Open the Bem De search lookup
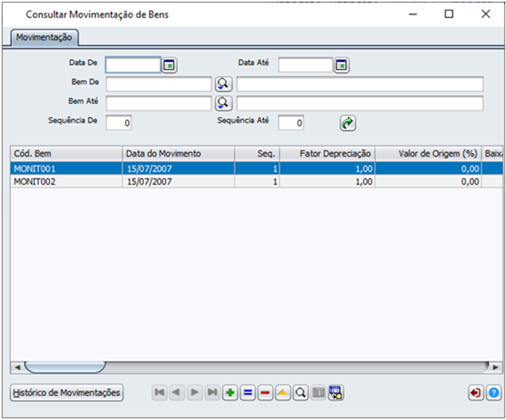The height and width of the screenshot is (420, 506). (223, 84)
